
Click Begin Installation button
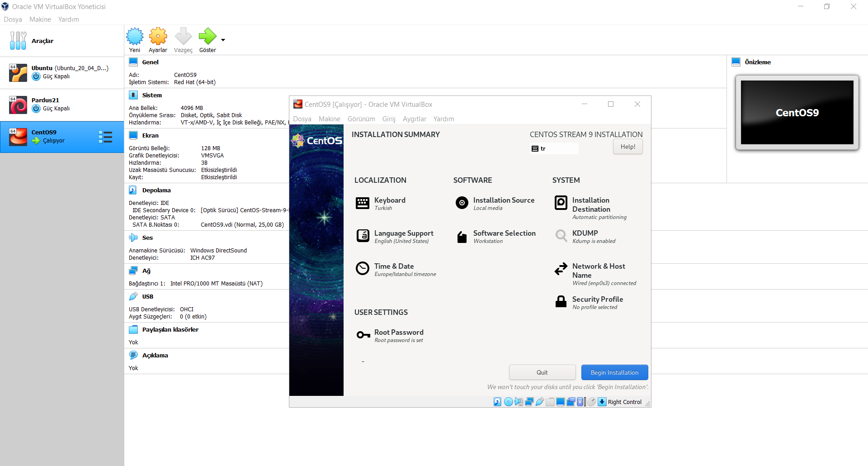click(x=614, y=372)
